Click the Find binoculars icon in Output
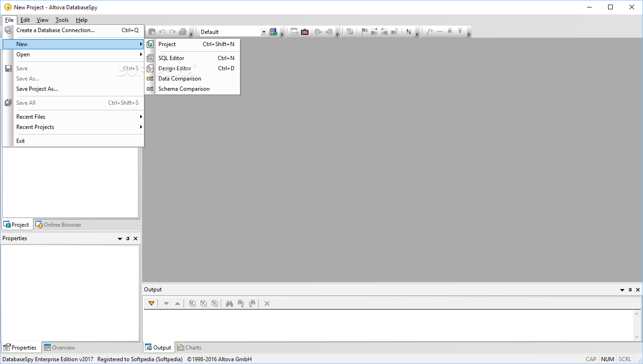The image size is (643, 364). coord(229,303)
